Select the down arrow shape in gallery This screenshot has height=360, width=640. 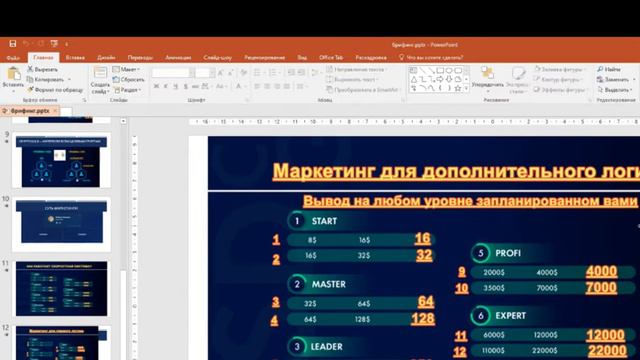(449, 79)
